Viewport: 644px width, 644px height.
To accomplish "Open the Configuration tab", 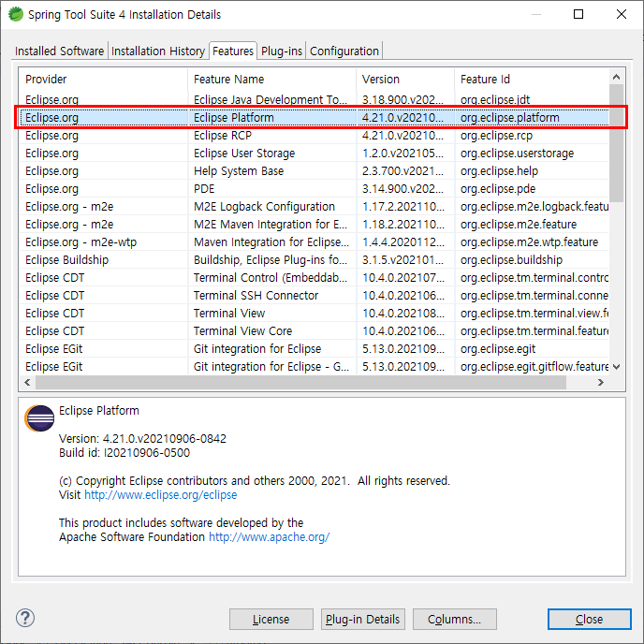I will click(x=344, y=51).
